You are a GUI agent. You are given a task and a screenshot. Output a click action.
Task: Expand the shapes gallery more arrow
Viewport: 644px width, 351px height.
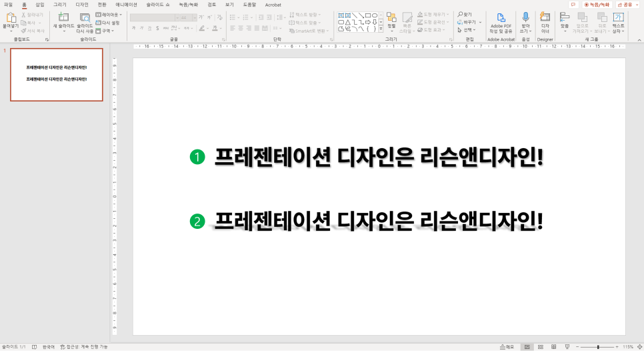pos(381,29)
